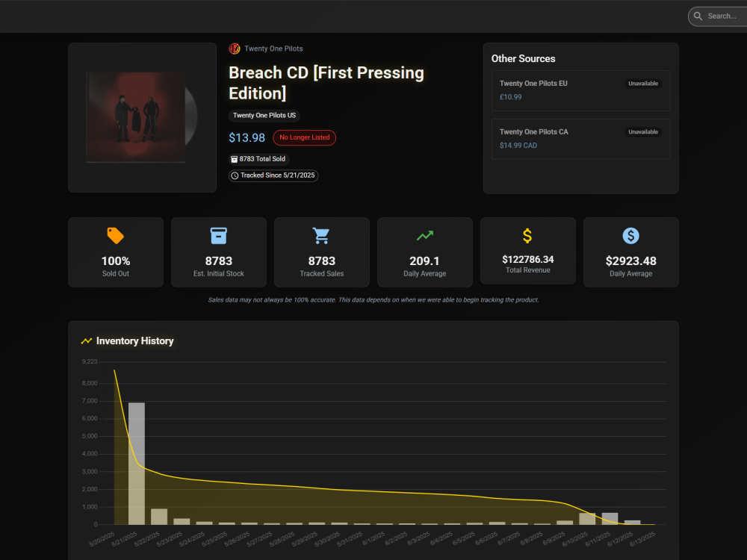
Task: Click the sales data accuracy disclaimer
Action: pos(373,300)
